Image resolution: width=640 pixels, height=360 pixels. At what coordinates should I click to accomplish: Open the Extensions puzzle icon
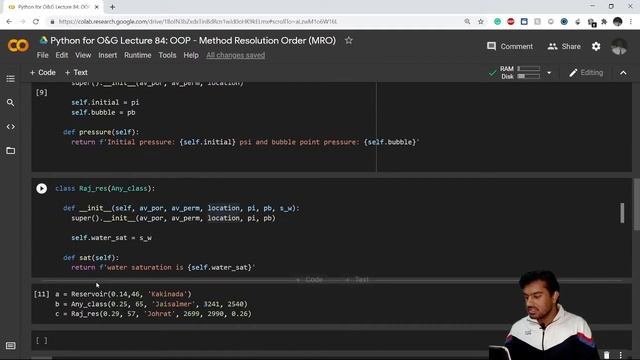click(x=604, y=22)
